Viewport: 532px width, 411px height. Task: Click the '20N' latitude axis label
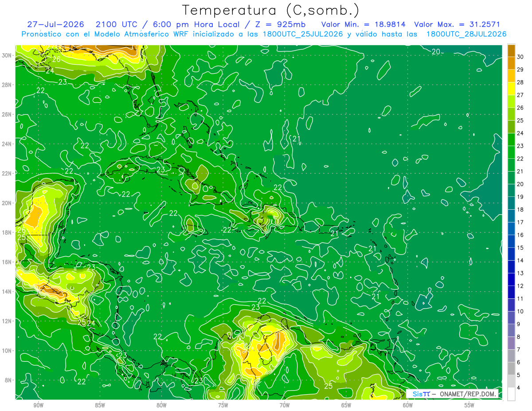pyautogui.click(x=8, y=203)
